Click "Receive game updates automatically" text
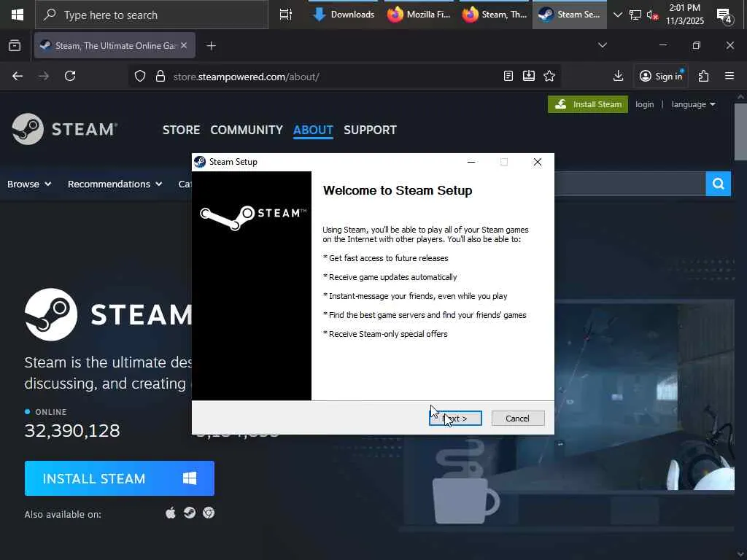Viewport: 747px width, 560px height. (x=392, y=277)
